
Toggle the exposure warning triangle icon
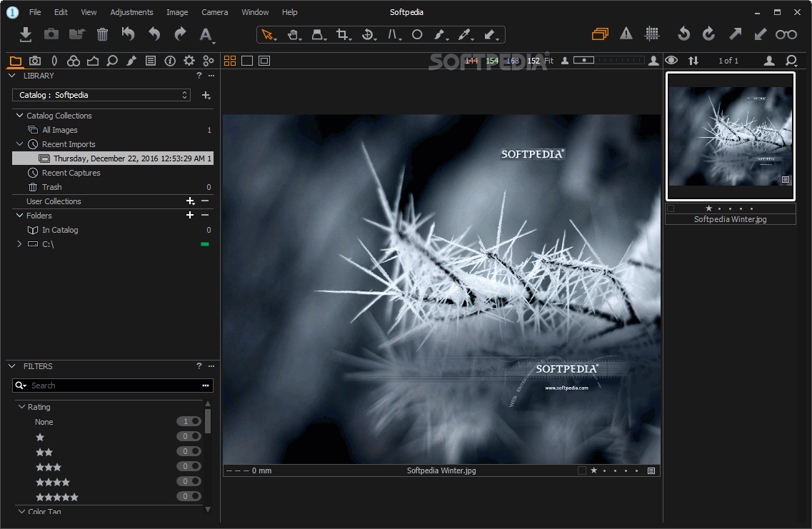point(626,34)
